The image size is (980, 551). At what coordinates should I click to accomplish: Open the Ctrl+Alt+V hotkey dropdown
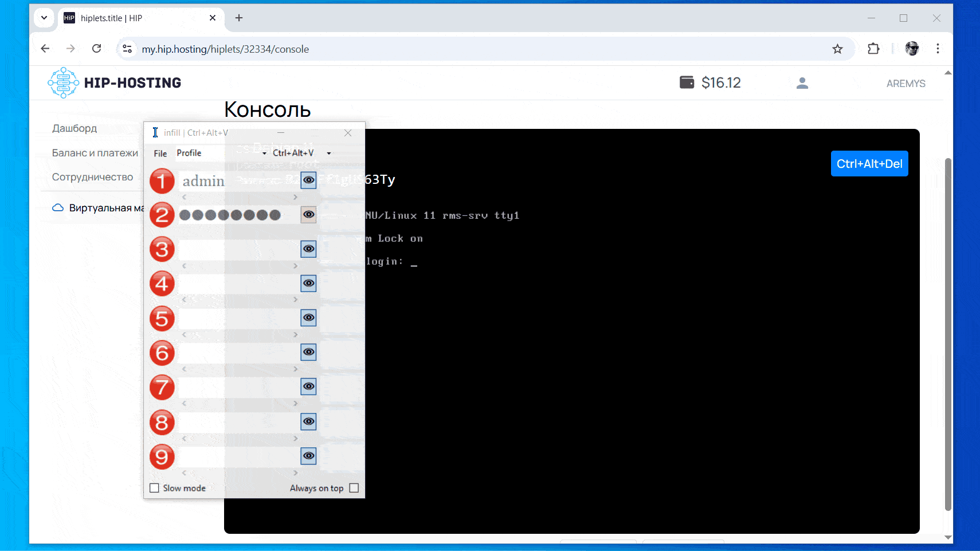click(329, 154)
